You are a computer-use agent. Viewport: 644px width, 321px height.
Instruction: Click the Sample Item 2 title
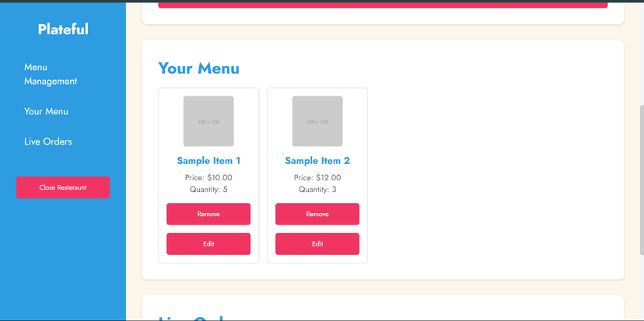click(x=317, y=160)
